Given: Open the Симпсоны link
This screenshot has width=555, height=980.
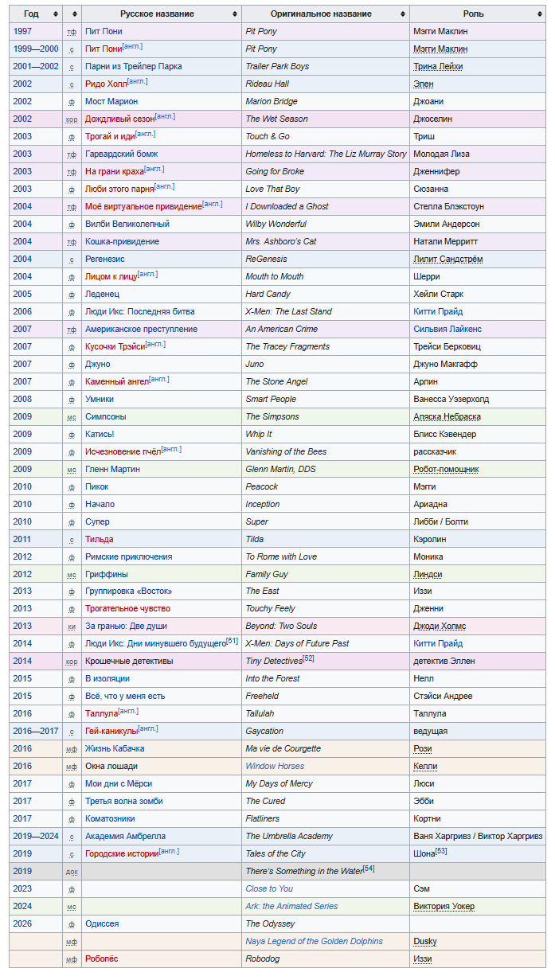Looking at the screenshot, I should tap(105, 417).
